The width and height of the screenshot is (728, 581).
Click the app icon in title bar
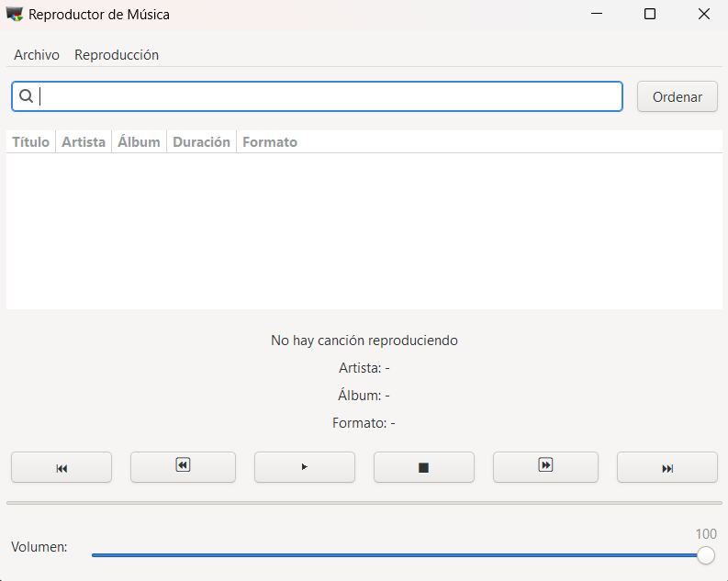[x=15, y=15]
